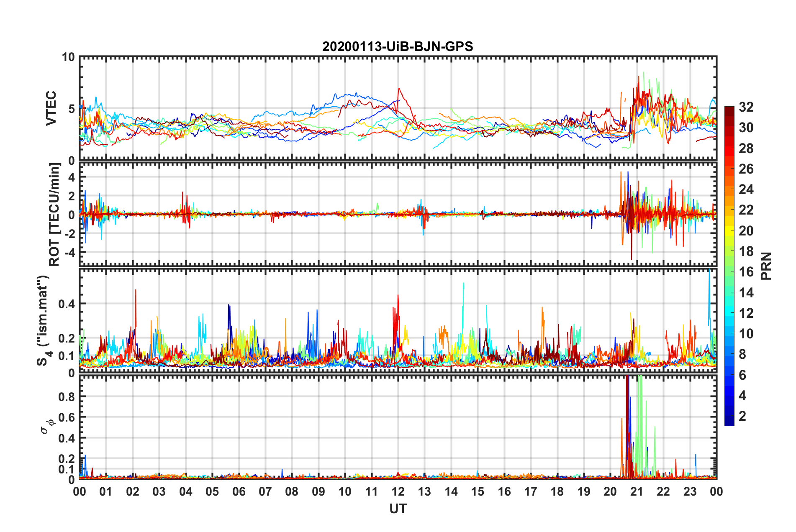This screenshot has height=532, width=796.
Task: Click inside the VTEC plot panel
Action: [x=398, y=108]
